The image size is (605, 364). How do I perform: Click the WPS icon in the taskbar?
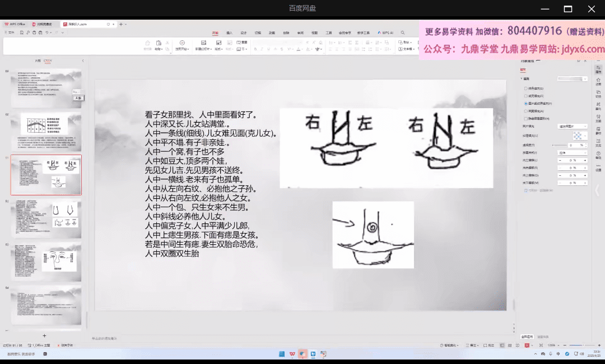click(292, 354)
